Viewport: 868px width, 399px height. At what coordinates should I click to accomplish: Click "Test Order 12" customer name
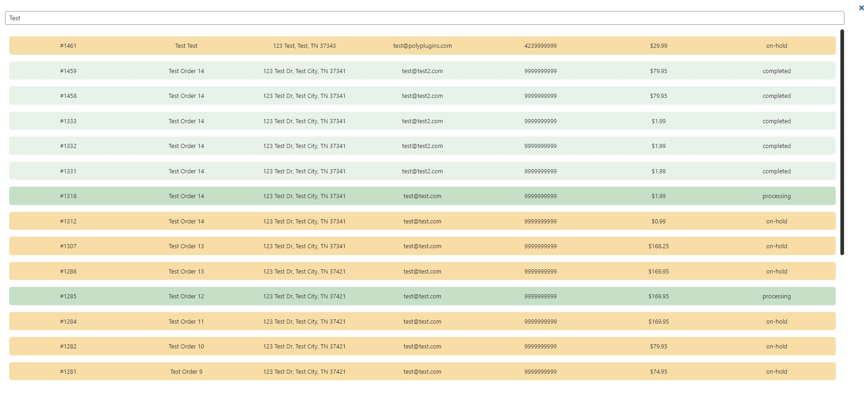pyautogui.click(x=186, y=296)
